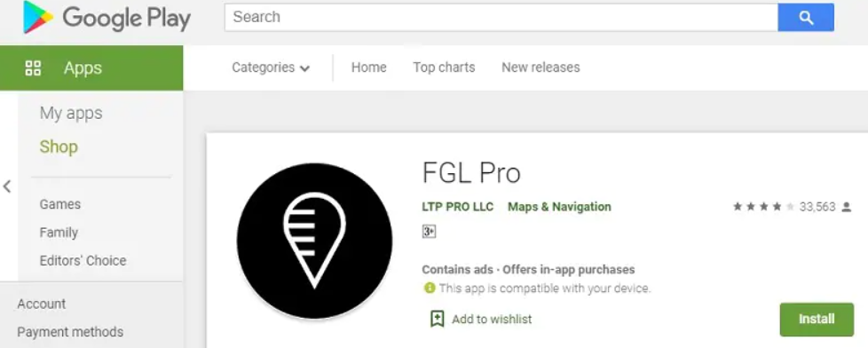Click the 3+ content rating badge
The image size is (868, 348).
pyautogui.click(x=429, y=232)
